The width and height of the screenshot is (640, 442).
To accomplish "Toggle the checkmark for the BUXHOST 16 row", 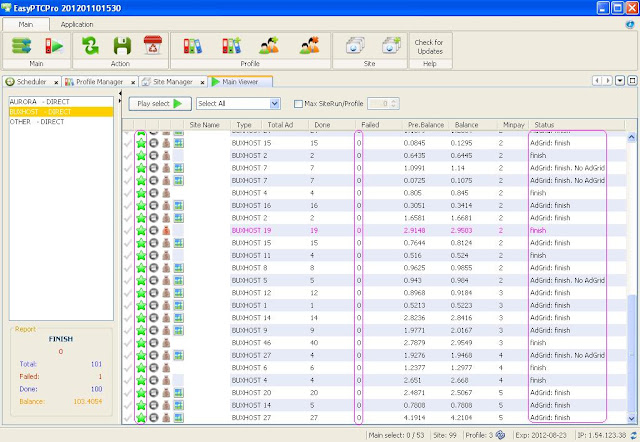I will click(x=128, y=205).
